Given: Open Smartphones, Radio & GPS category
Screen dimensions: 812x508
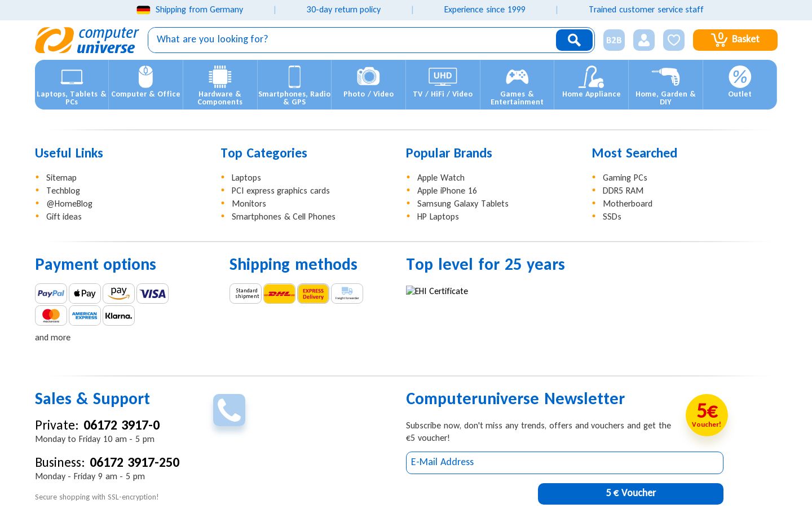Looking at the screenshot, I should [x=294, y=85].
